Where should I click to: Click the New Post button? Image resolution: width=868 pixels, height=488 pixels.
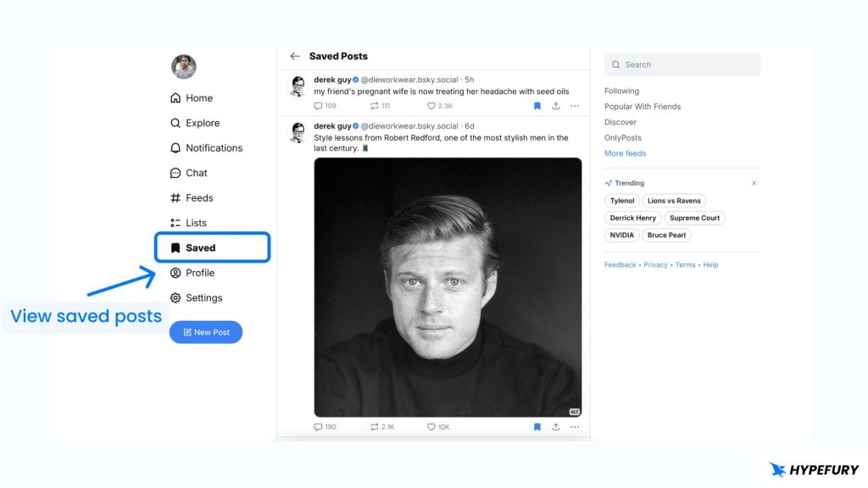(206, 332)
